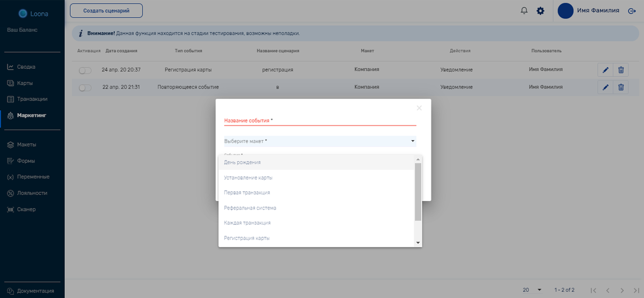Select Первая транзакция option
644x298 pixels.
(x=316, y=192)
